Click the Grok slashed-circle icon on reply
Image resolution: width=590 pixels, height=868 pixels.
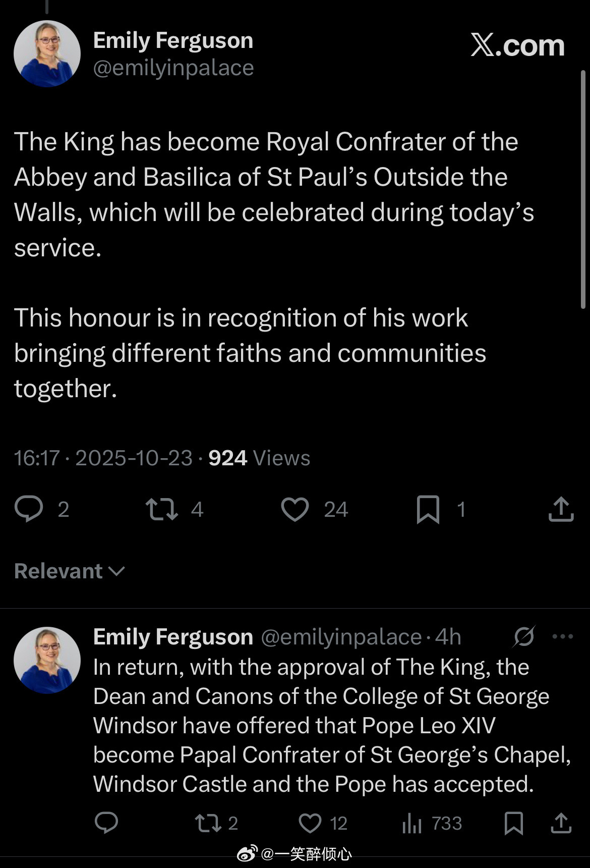[x=523, y=636]
